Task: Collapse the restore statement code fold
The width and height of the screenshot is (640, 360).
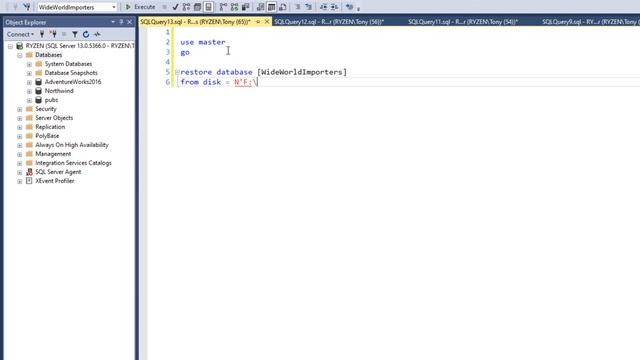Action: pyautogui.click(x=177, y=72)
